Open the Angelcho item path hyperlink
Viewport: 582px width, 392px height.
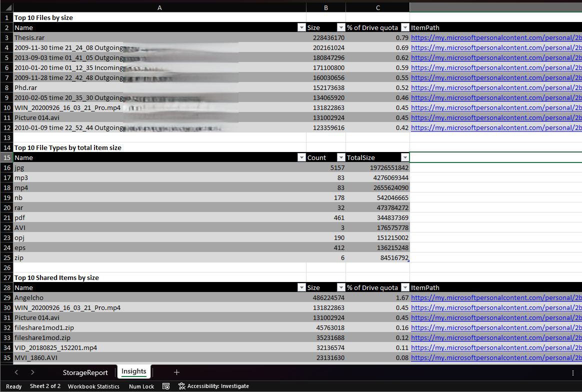495,297
